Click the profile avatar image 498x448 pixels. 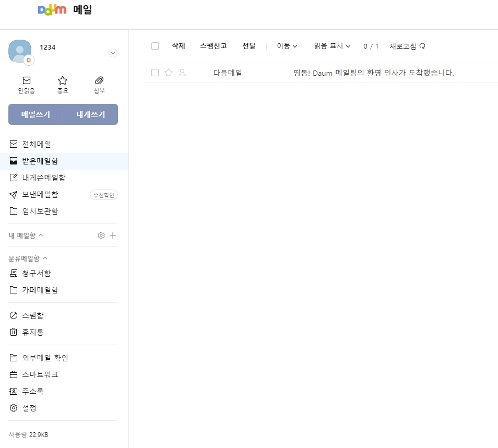(x=20, y=52)
